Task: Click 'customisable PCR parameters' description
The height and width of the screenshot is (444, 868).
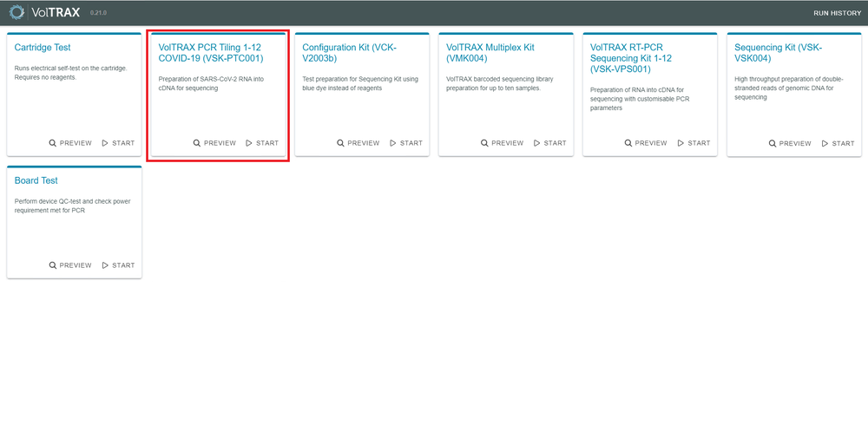Action: (x=640, y=98)
